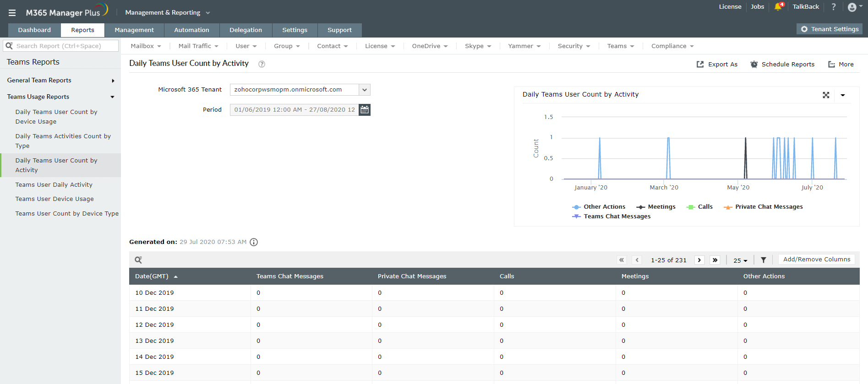
Task: Open the hamburger navigation menu
Action: click(x=12, y=13)
